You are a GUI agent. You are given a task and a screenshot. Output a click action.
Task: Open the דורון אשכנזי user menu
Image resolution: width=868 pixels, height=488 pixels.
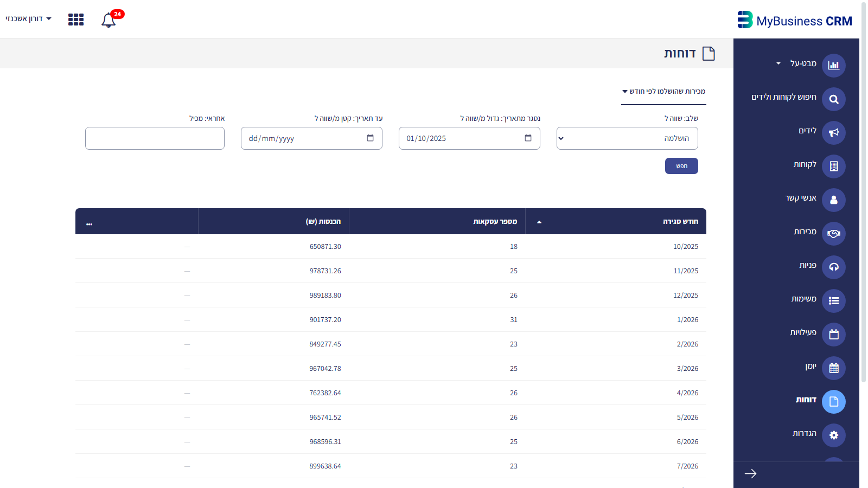[28, 18]
